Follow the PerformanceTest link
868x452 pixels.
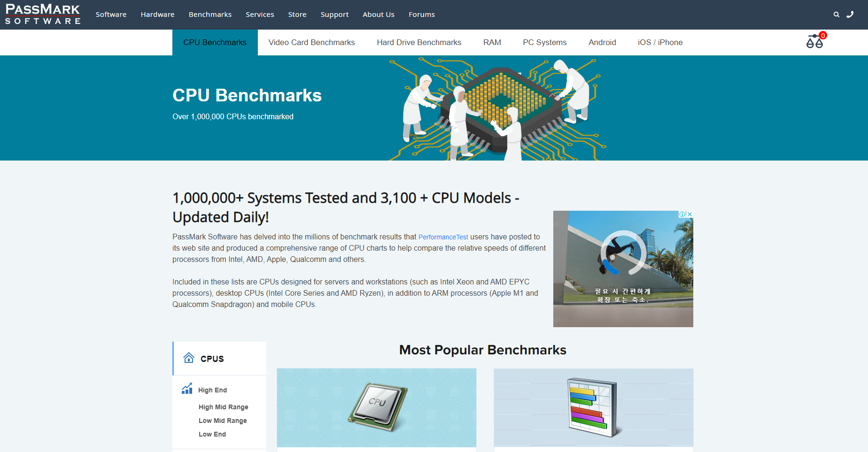(443, 237)
